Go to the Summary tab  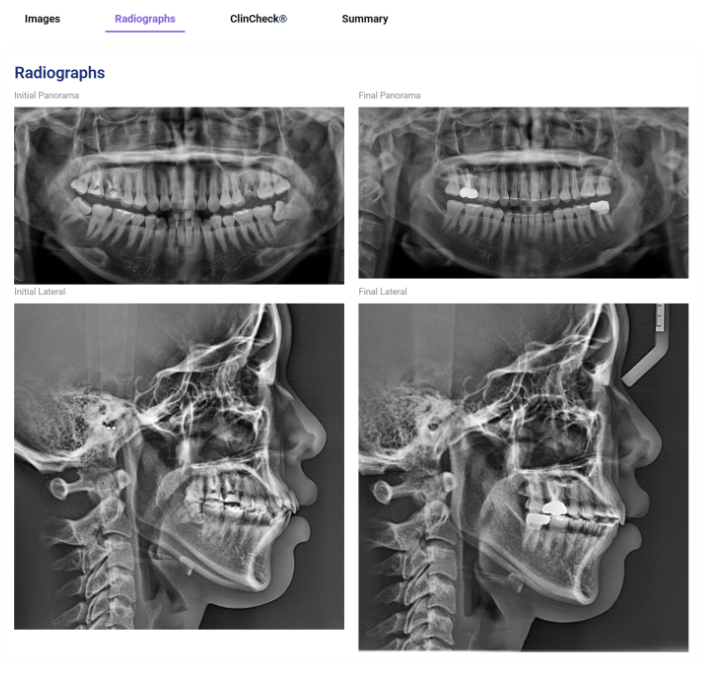(364, 19)
